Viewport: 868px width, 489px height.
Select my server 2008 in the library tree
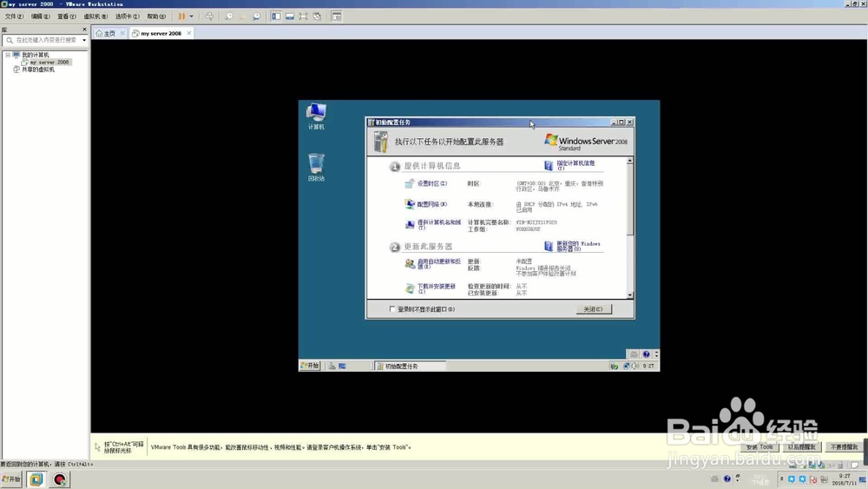(49, 62)
